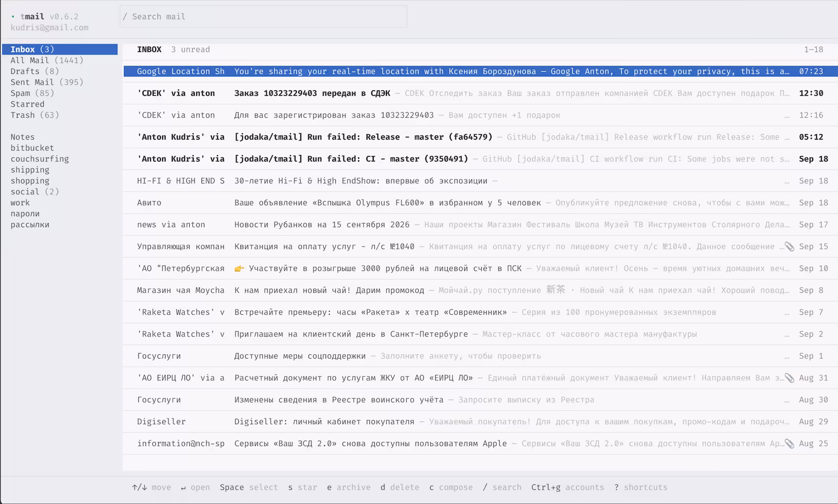Click the attachment icon on information@nch-sp email
The image size is (838, 504).
(789, 444)
